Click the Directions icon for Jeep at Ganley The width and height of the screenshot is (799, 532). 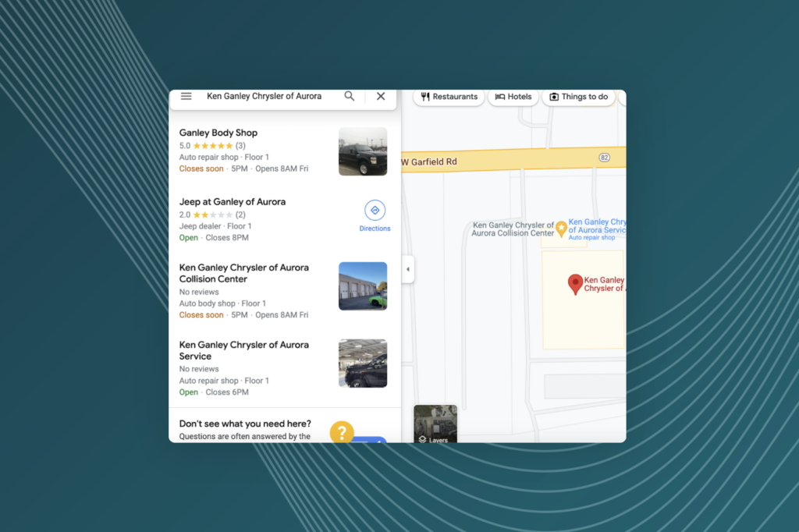tap(375, 211)
